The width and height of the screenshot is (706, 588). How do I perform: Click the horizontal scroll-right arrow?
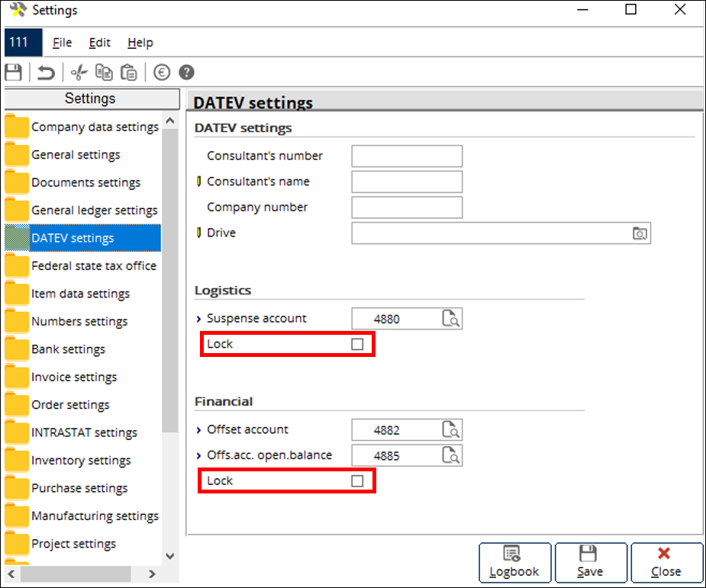152,574
